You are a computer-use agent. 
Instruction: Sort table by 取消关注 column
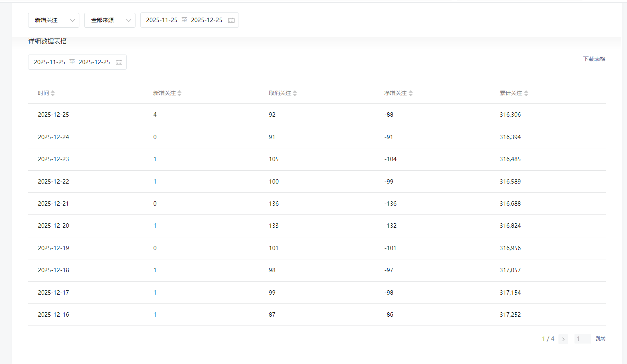click(x=295, y=93)
